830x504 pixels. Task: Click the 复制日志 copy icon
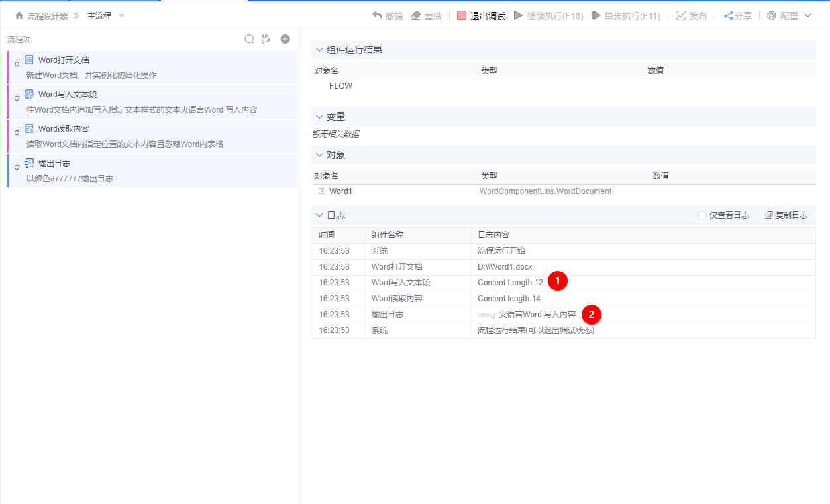click(769, 215)
